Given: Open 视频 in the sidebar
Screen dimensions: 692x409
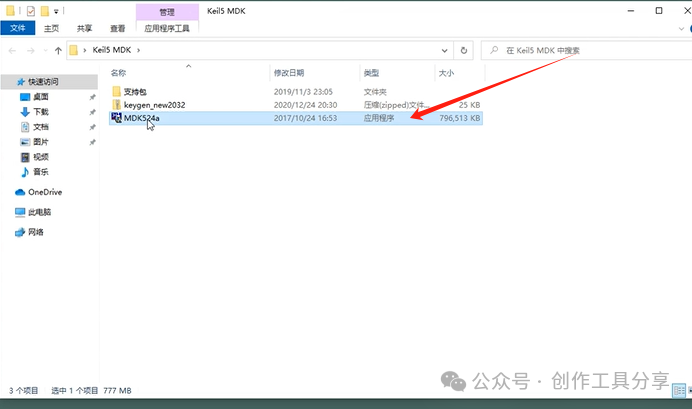Looking at the screenshot, I should point(41,157).
